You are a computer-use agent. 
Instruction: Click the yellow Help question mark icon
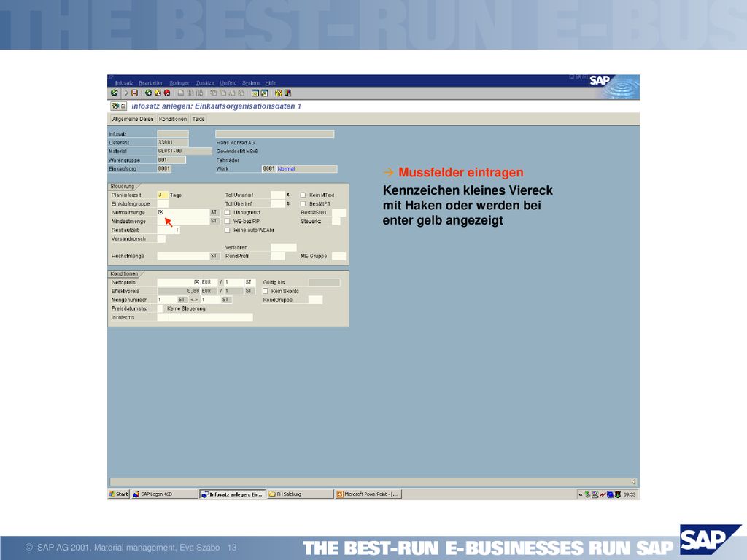point(279,93)
